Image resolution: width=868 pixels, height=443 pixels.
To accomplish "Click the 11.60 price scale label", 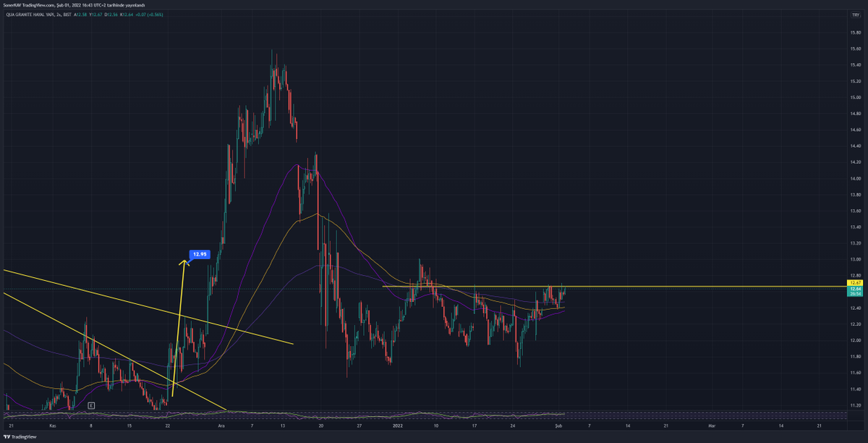I will pos(855,373).
